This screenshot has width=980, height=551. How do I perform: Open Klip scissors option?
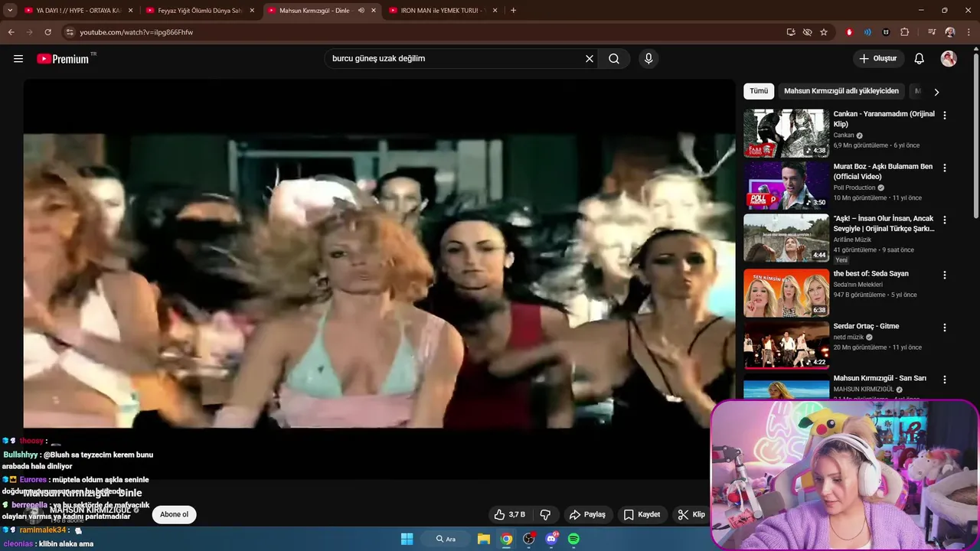[x=691, y=514]
